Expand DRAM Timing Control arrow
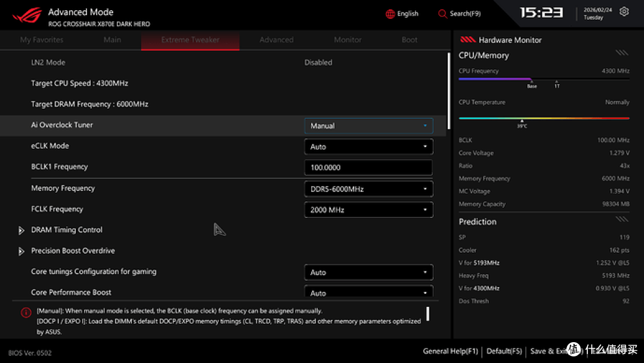The width and height of the screenshot is (644, 363). pos(21,230)
